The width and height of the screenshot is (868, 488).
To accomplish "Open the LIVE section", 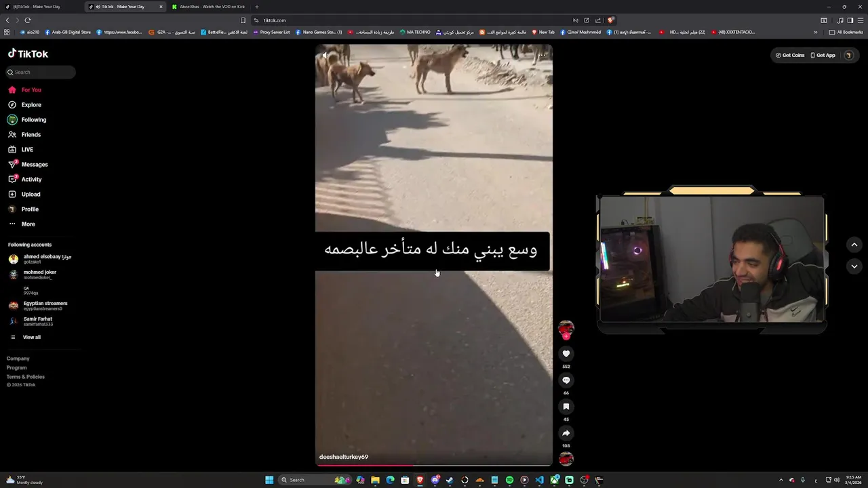I will point(20,149).
